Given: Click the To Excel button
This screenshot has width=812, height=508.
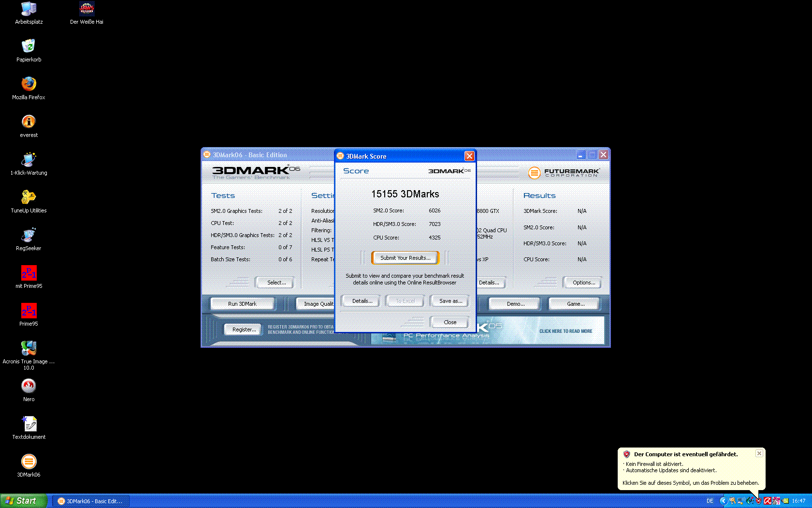Looking at the screenshot, I should pos(405,301).
